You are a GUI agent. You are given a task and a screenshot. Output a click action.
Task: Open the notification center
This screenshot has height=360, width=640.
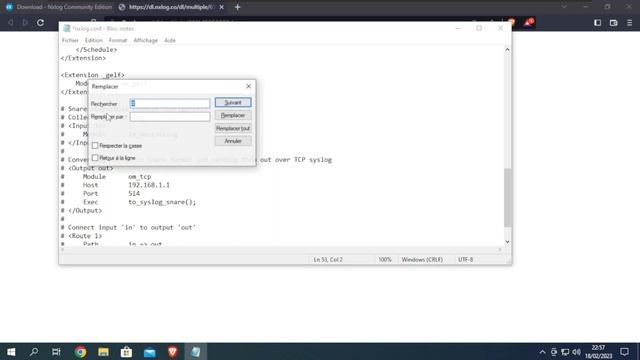coord(624,352)
